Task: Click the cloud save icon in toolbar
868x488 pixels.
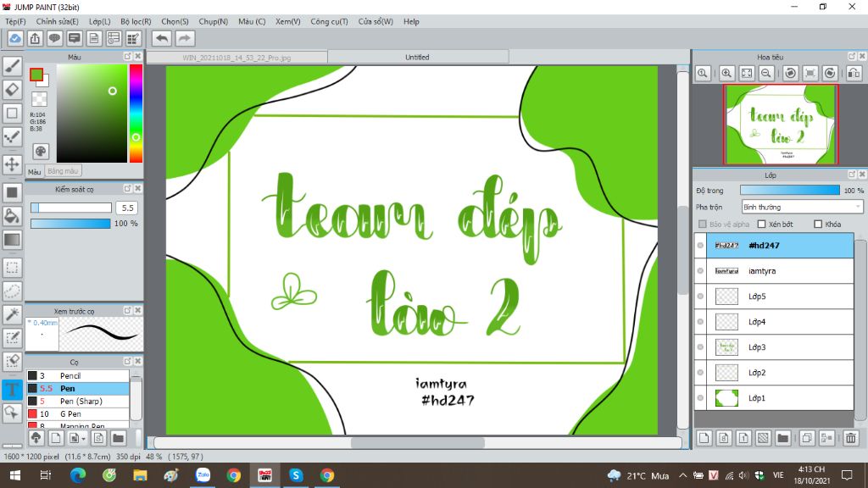Action: (x=15, y=38)
